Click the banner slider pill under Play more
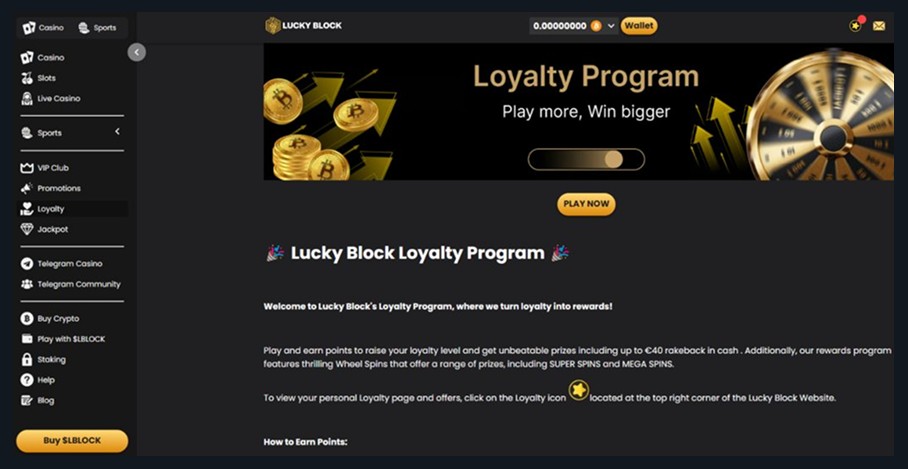 [x=586, y=159]
